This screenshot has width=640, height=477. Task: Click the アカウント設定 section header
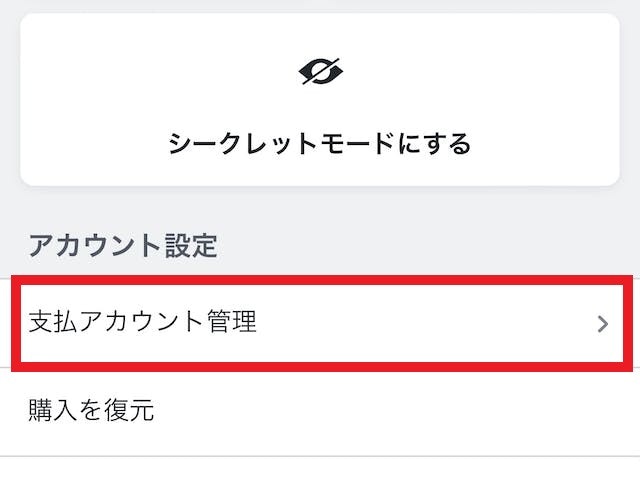coord(123,245)
